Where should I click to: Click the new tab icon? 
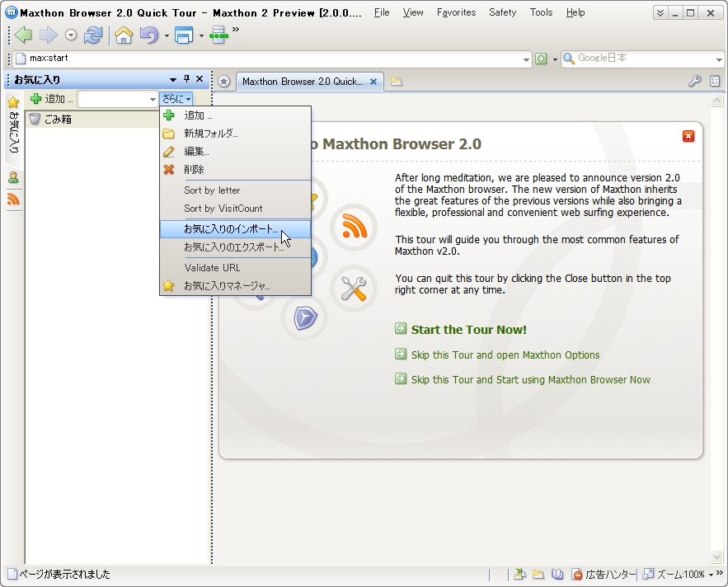pyautogui.click(x=396, y=82)
